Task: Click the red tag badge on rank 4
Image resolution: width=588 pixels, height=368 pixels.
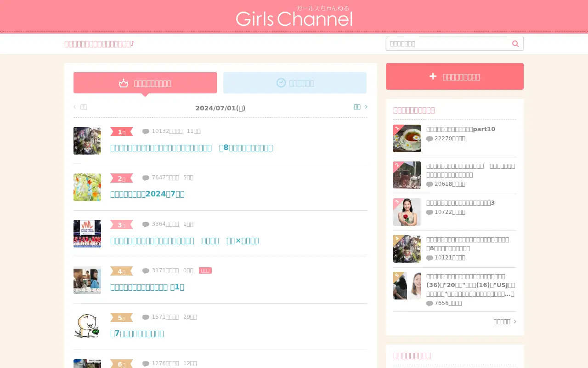Action: pos(205,270)
